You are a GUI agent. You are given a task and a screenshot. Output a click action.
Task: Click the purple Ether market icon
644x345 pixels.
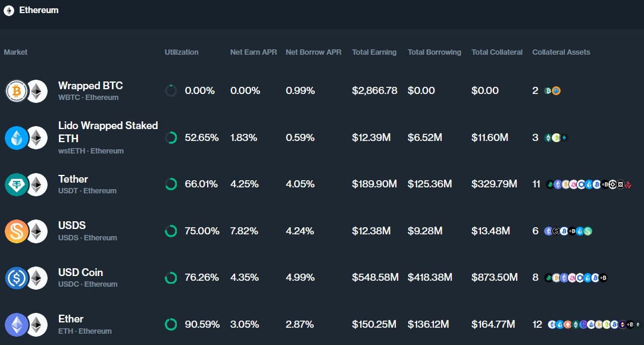[x=17, y=325]
